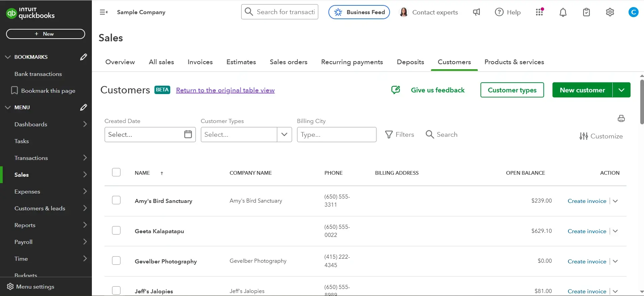Click the New customer button
Viewport: 644px width, 296px height.
(582, 90)
